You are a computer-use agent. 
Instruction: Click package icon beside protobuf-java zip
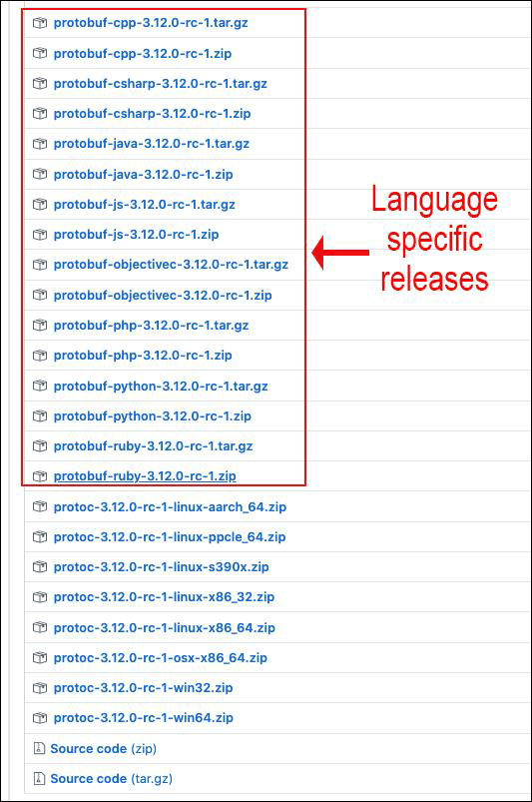tap(40, 175)
